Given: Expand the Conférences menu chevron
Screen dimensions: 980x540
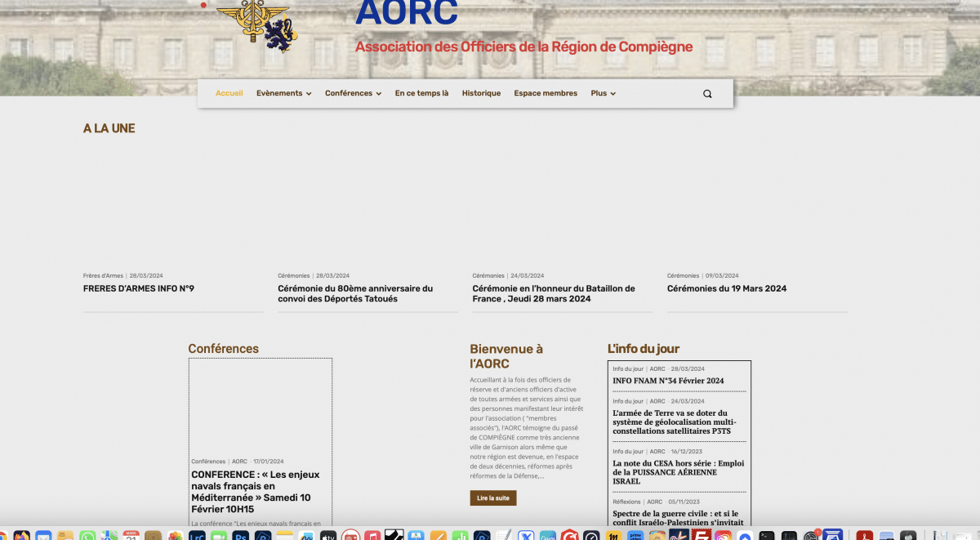Looking at the screenshot, I should click(x=379, y=94).
